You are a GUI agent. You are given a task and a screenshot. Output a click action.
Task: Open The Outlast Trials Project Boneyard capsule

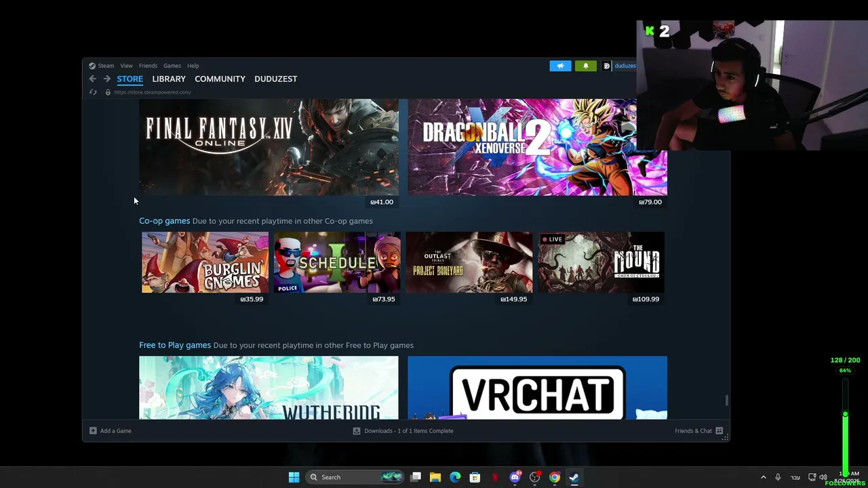[469, 262]
